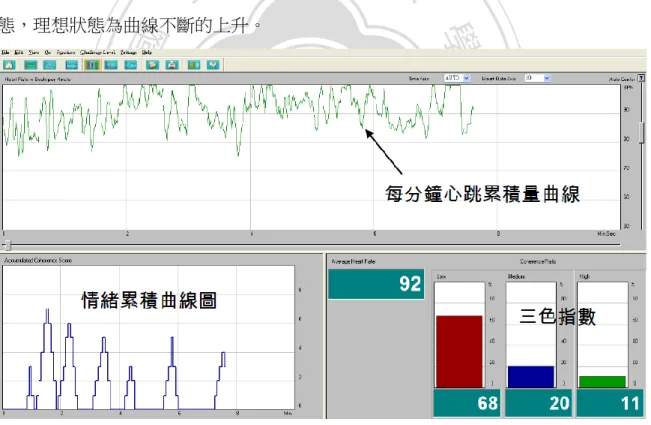Click the open folder toolbar icon
Image resolution: width=651 pixels, height=425 pixels.
(x=152, y=65)
